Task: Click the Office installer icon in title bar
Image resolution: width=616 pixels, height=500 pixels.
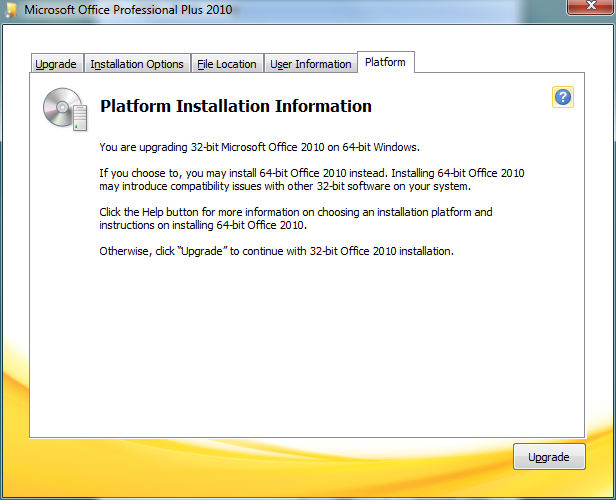Action: (11, 9)
